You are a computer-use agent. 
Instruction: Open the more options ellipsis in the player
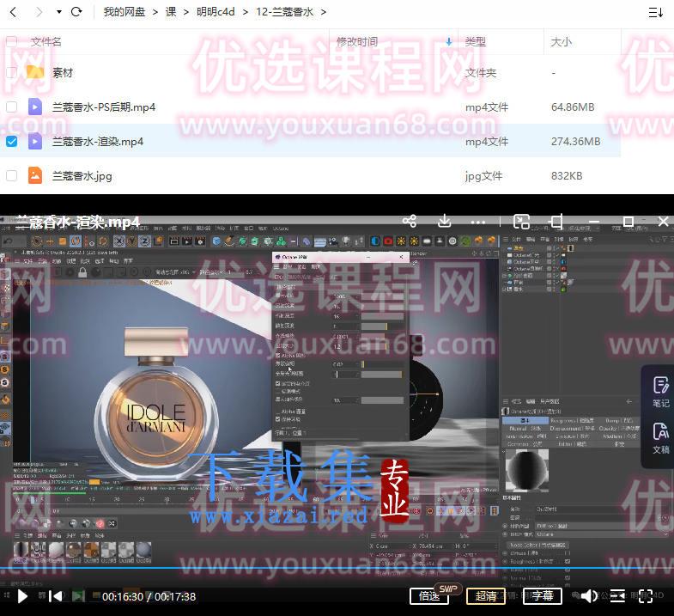point(478,222)
